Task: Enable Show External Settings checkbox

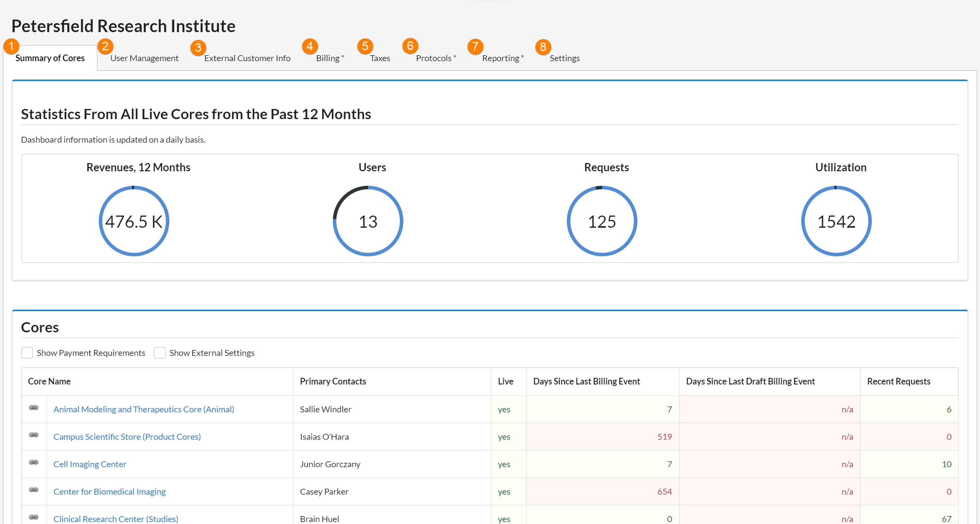Action: (x=160, y=353)
